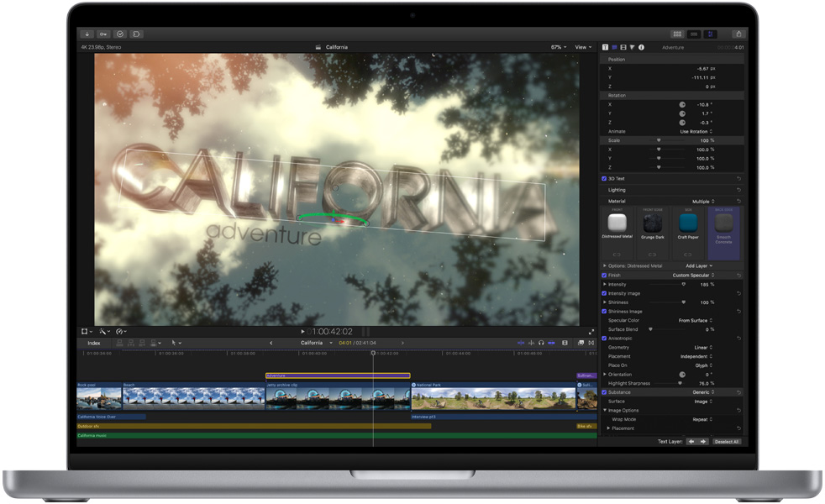Image resolution: width=825 pixels, height=504 pixels.
Task: Disable the Anisotropic checkbox
Action: [x=604, y=339]
